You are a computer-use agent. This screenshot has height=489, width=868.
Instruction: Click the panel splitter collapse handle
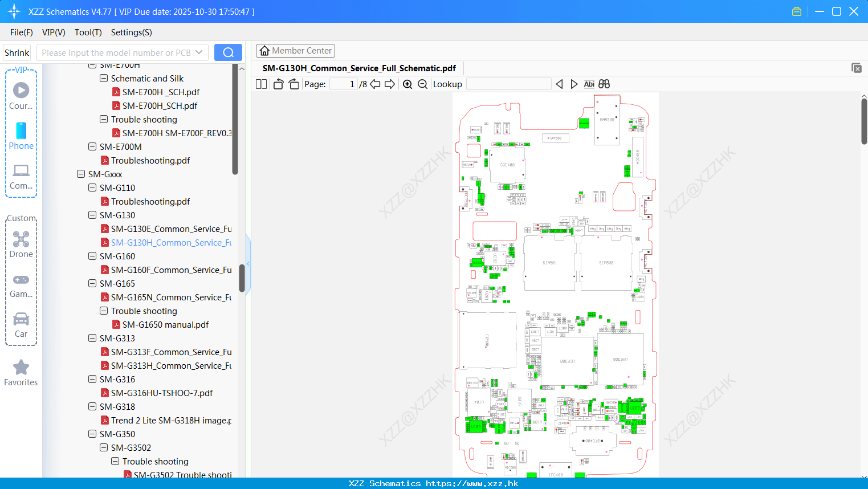tap(248, 263)
